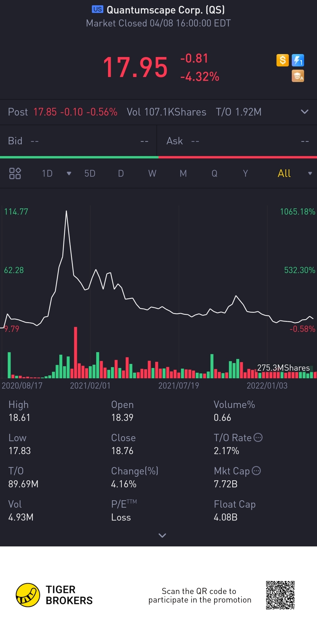This screenshot has height=644, width=317.
Task: Tap the Change(%) 4.16% value
Action: [x=124, y=484]
